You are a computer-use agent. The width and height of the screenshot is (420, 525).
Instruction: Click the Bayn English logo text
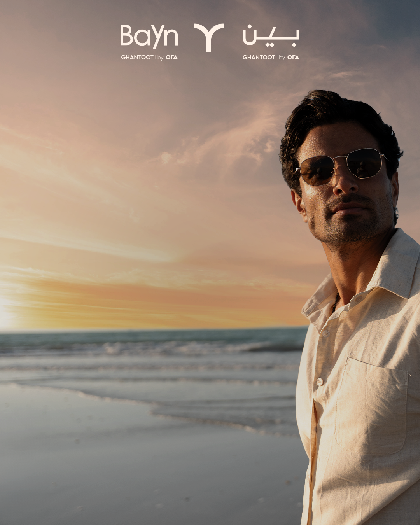[149, 37]
